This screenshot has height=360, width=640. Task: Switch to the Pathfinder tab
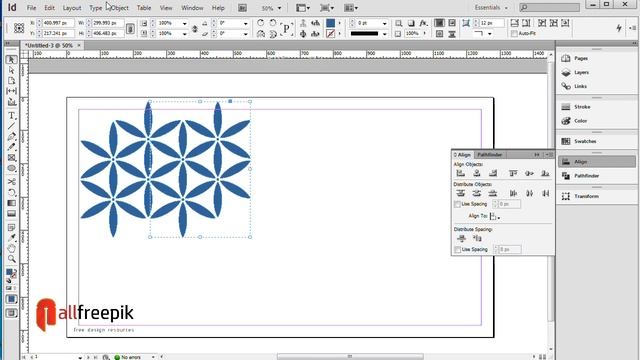[490, 155]
